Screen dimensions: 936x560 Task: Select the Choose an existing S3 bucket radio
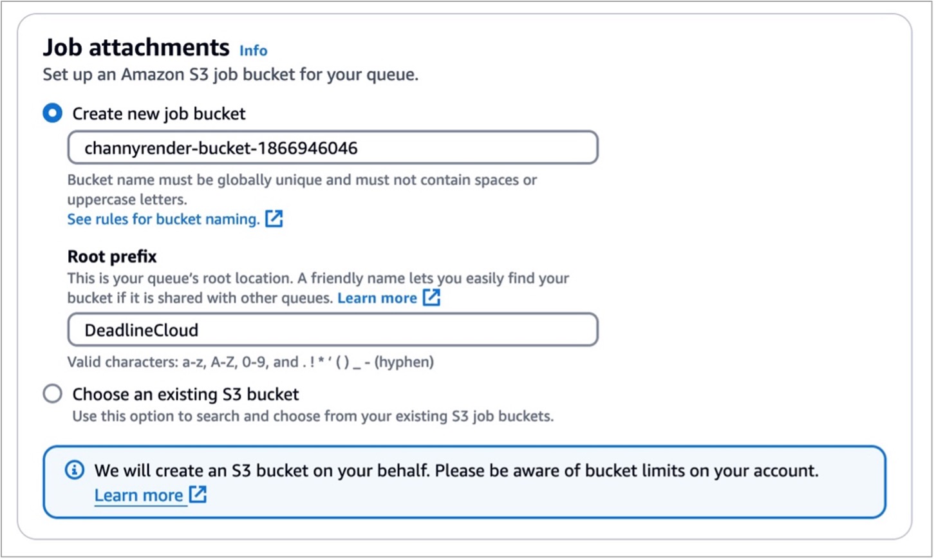[x=53, y=393]
